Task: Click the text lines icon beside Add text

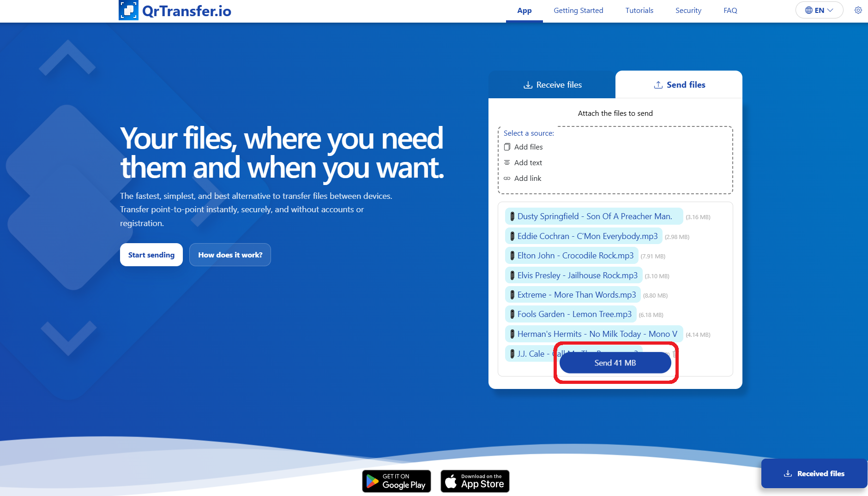Action: click(x=507, y=162)
